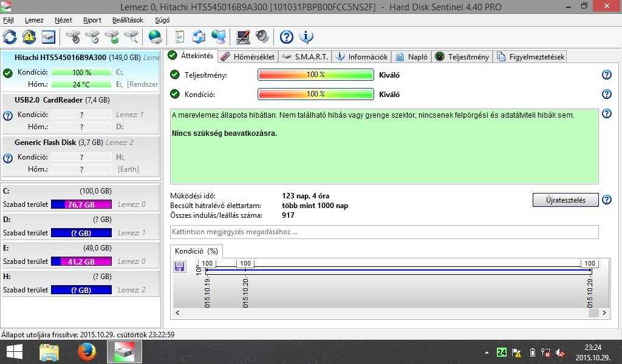Click the comment field Kattintson megjegyzés megadásához
Screen dimensions: 622x364
(384, 232)
